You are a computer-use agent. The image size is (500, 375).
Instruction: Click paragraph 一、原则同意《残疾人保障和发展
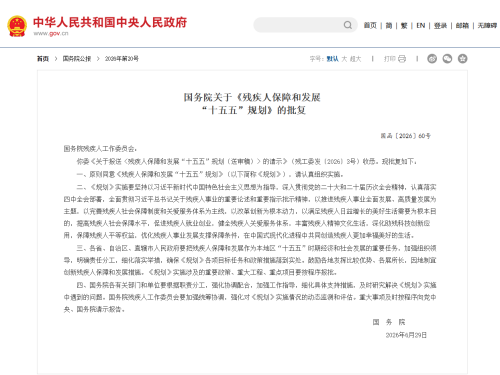click(x=210, y=174)
